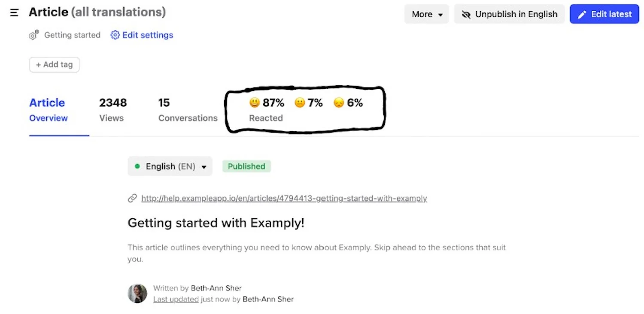Click the happy face reaction emoji
This screenshot has width=644, height=314.
(x=255, y=103)
